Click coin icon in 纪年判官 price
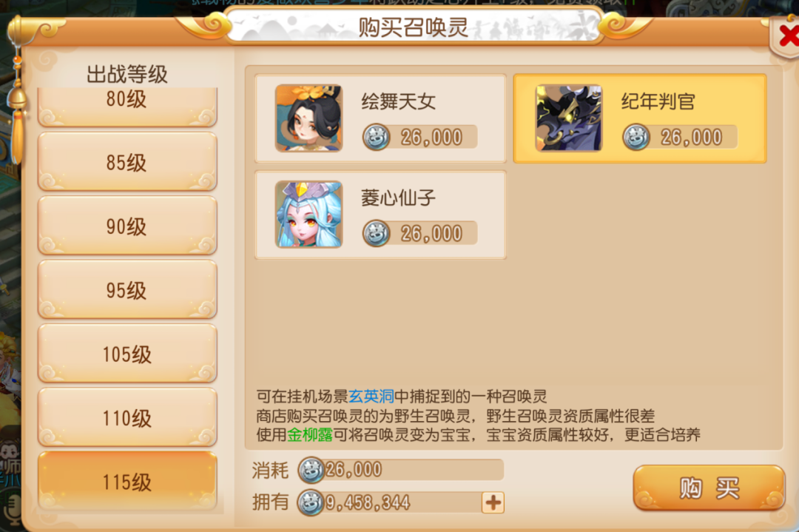Viewport: 799px width, 532px height. [636, 137]
